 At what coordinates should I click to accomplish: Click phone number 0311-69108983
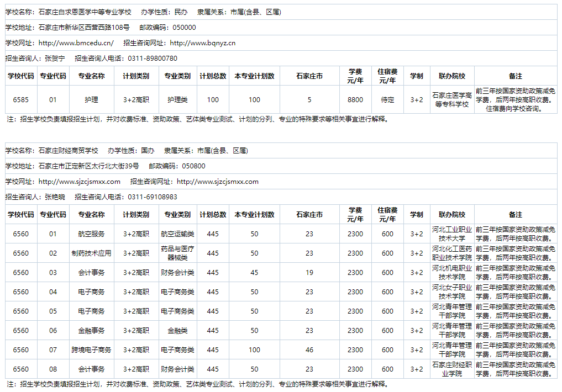(153, 197)
